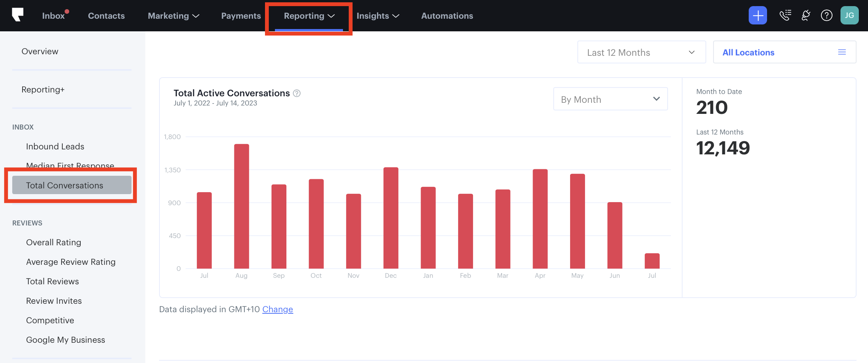The image size is (868, 363).
Task: Select Inbound Leads in sidebar
Action: (55, 146)
